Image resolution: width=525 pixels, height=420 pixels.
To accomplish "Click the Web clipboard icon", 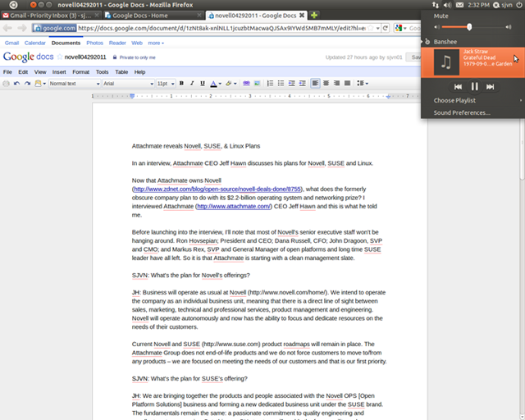I will point(38,84).
